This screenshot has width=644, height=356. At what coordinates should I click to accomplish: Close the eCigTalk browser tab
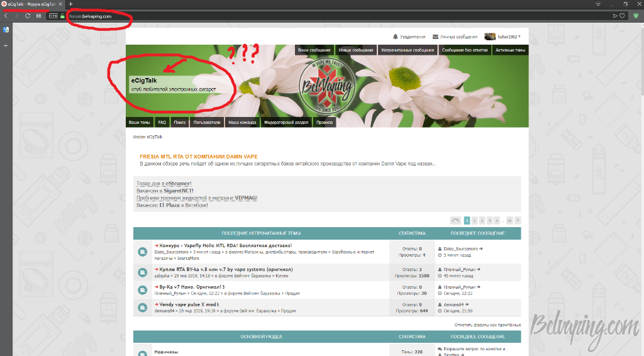60,4
